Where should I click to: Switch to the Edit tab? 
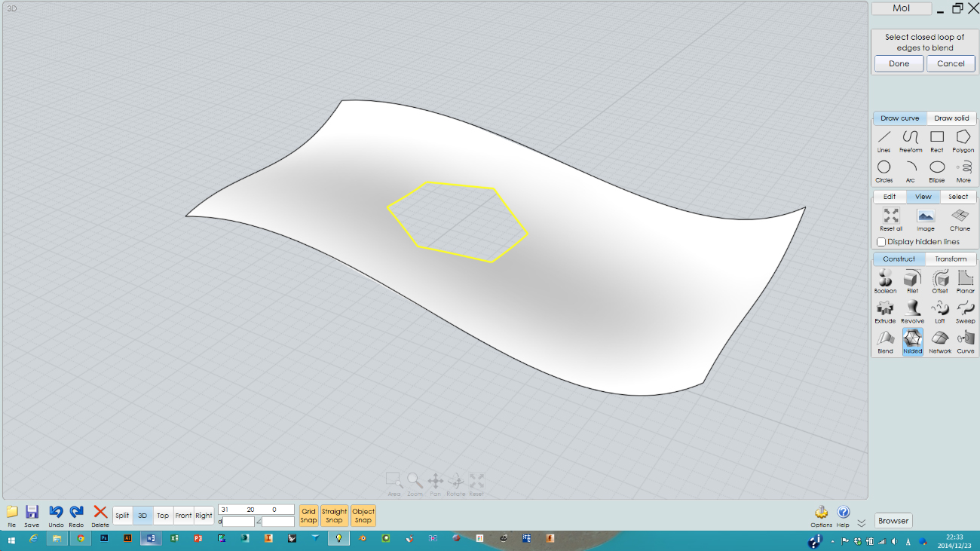[890, 197]
